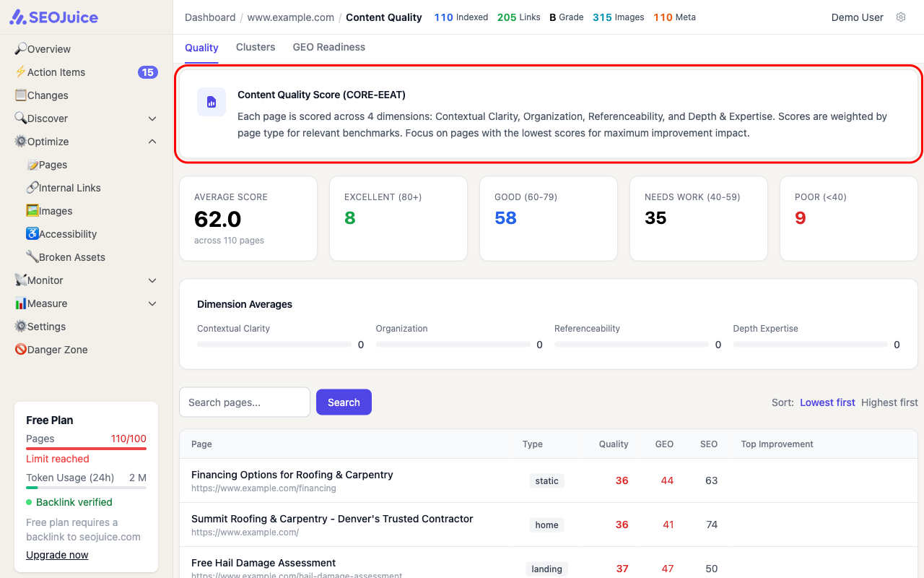Viewport: 924px width, 578px height.
Task: Click the Overview magnifier icon
Action: [x=21, y=49]
